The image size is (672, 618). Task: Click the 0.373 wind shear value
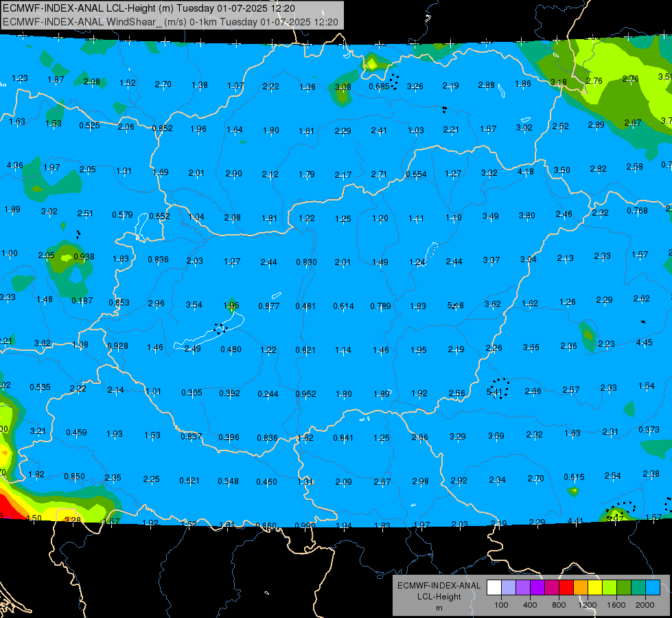[649, 429]
